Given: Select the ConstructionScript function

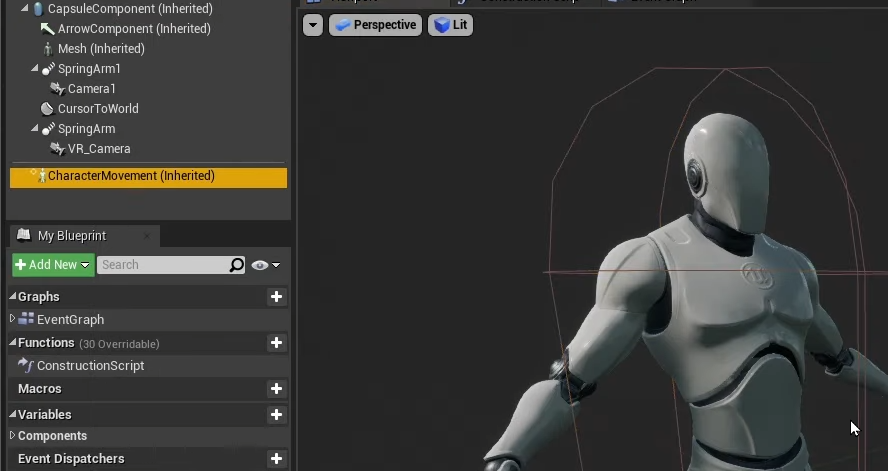Looking at the screenshot, I should tap(91, 366).
